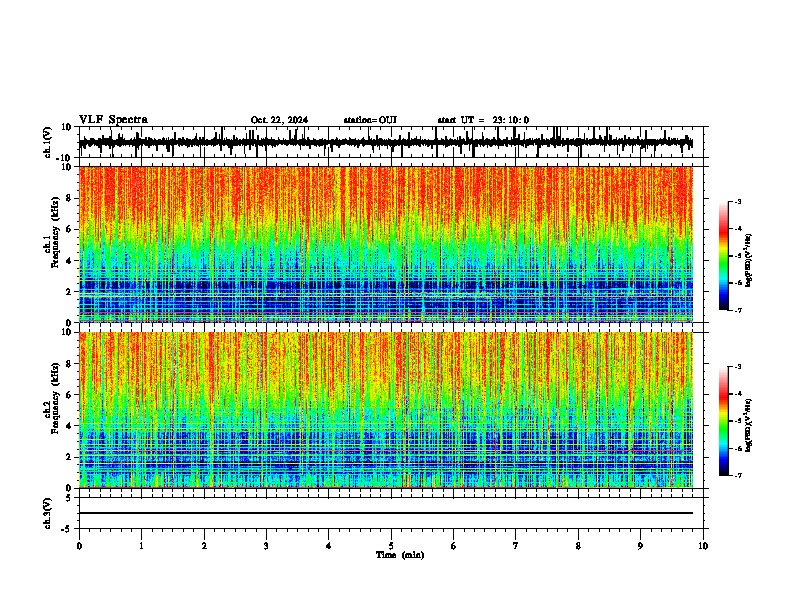Click the 'Time (min)' axis label
This screenshot has width=792, height=612.
(400, 555)
